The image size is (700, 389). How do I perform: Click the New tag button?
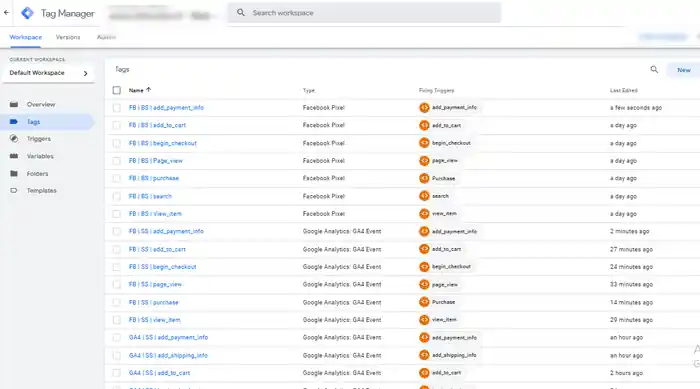tap(683, 70)
